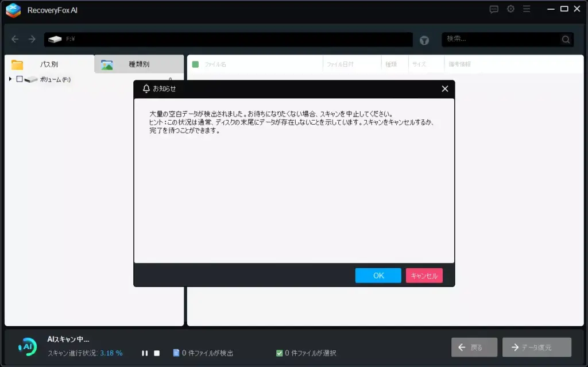Open the filter funnel icon

[424, 40]
